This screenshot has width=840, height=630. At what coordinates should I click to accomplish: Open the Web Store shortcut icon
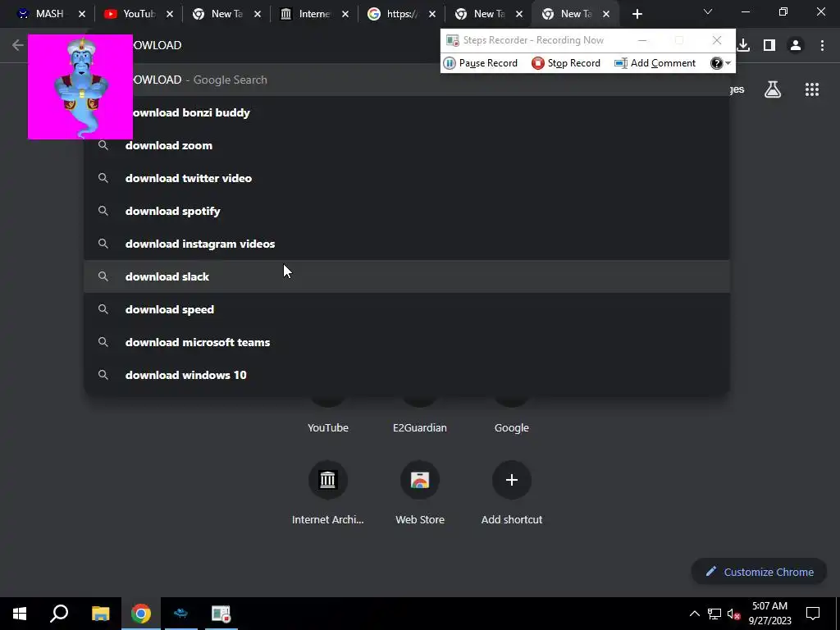pos(420,479)
